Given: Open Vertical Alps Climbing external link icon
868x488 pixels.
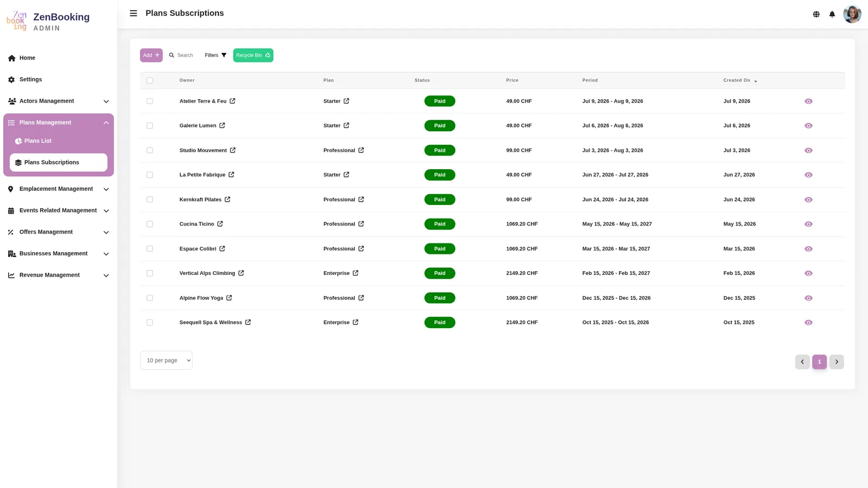Looking at the screenshot, I should [241, 273].
